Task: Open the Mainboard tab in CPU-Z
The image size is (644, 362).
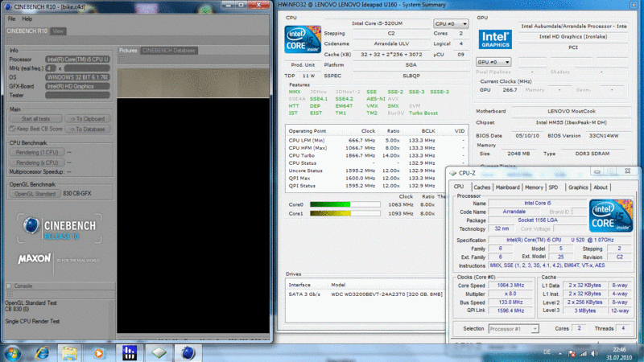Action: point(507,187)
